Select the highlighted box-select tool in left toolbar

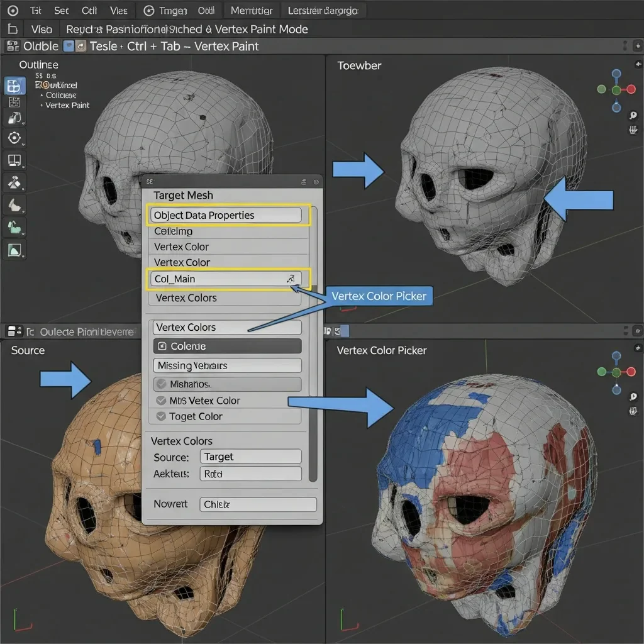[x=15, y=86]
